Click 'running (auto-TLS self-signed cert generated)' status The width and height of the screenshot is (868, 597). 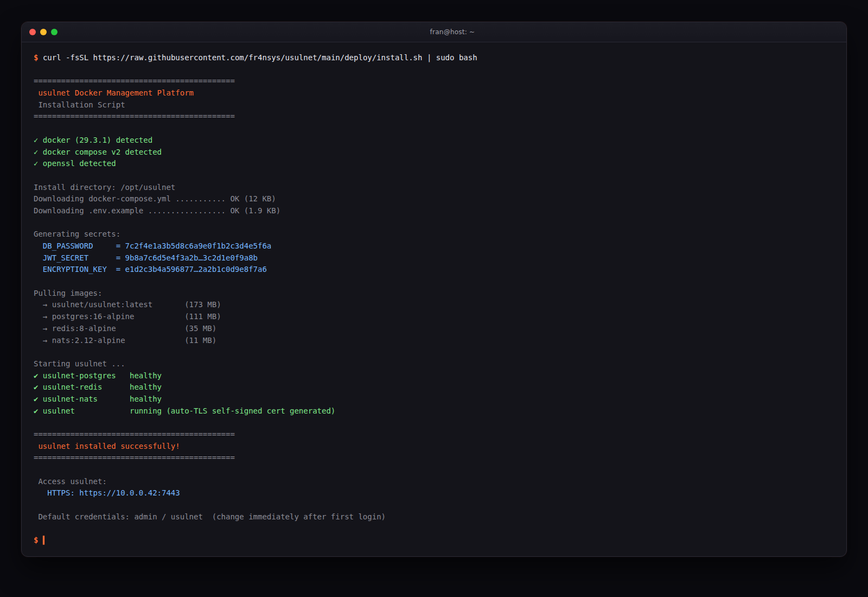click(232, 411)
